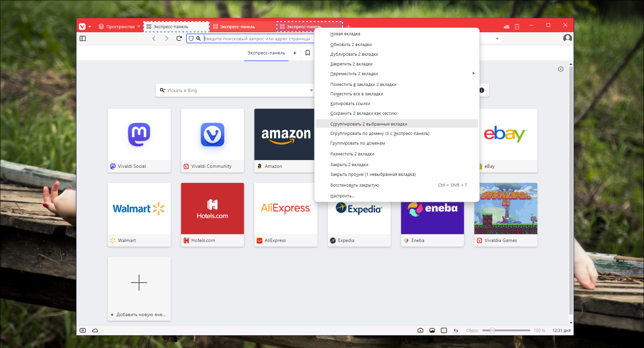Open the Vivaldi main menu button

[82, 27]
